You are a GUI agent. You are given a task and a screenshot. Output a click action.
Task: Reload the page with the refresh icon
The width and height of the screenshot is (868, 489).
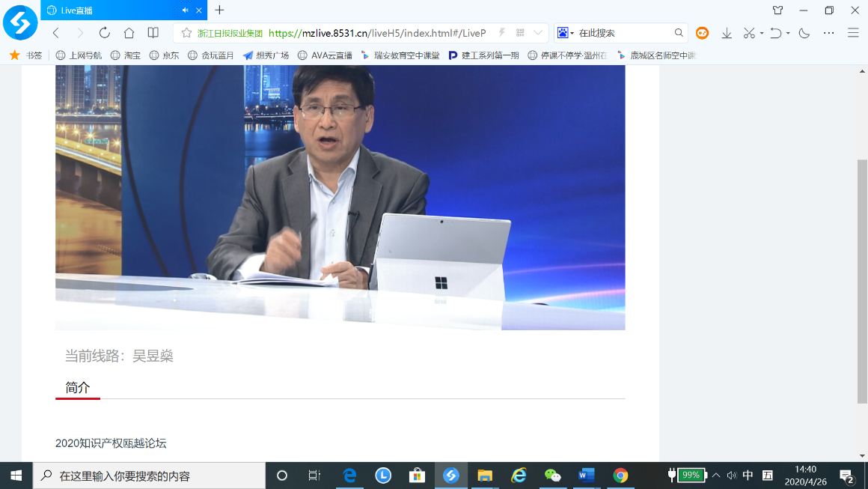(105, 33)
